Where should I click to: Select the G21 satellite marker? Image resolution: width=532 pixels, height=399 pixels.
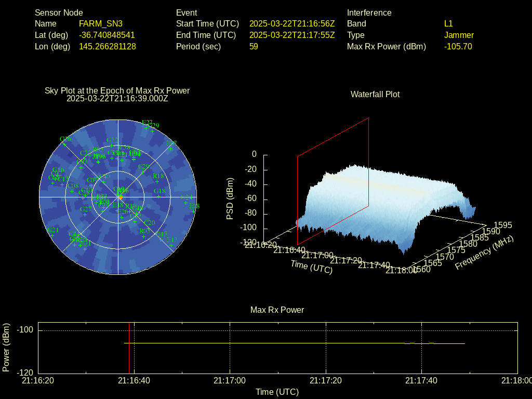point(52,235)
